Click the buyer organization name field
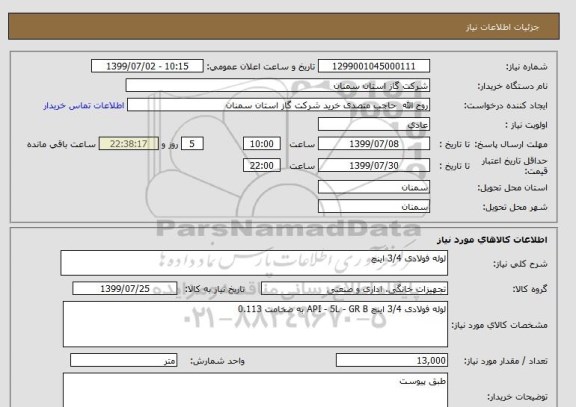Image resolution: width=576 pixels, height=407 pixels. [x=278, y=86]
